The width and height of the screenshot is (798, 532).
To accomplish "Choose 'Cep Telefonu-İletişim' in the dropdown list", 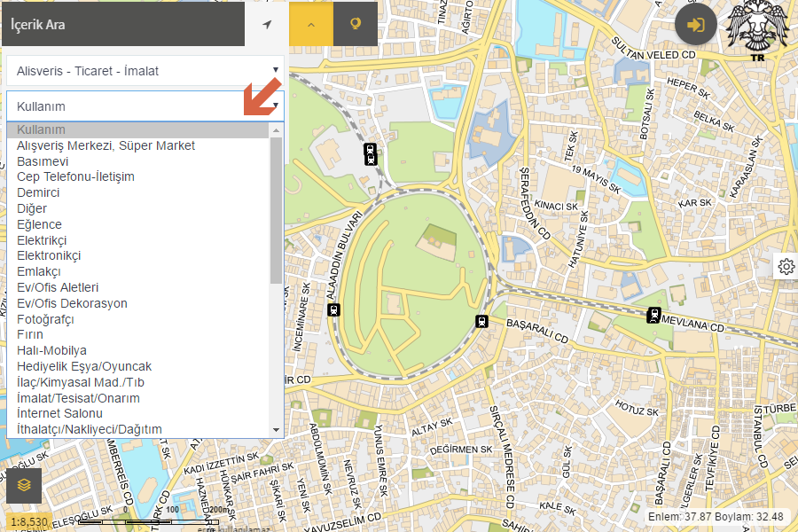I will [75, 176].
